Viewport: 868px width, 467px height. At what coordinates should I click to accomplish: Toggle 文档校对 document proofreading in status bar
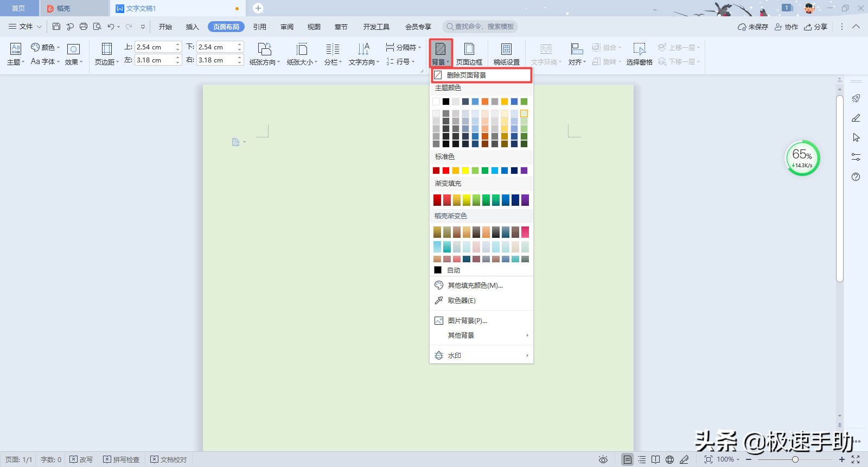169,459
